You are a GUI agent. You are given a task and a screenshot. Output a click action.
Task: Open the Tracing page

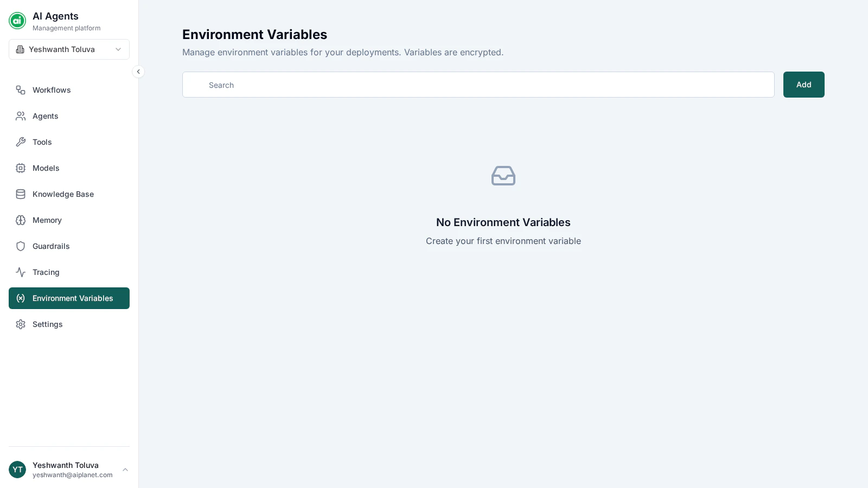[x=69, y=272]
